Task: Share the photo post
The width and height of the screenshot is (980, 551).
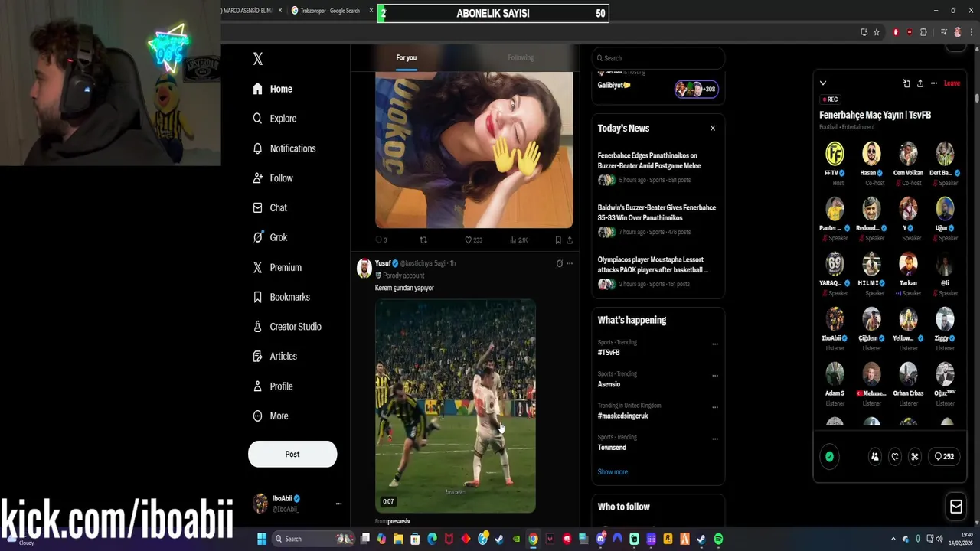Action: [569, 240]
